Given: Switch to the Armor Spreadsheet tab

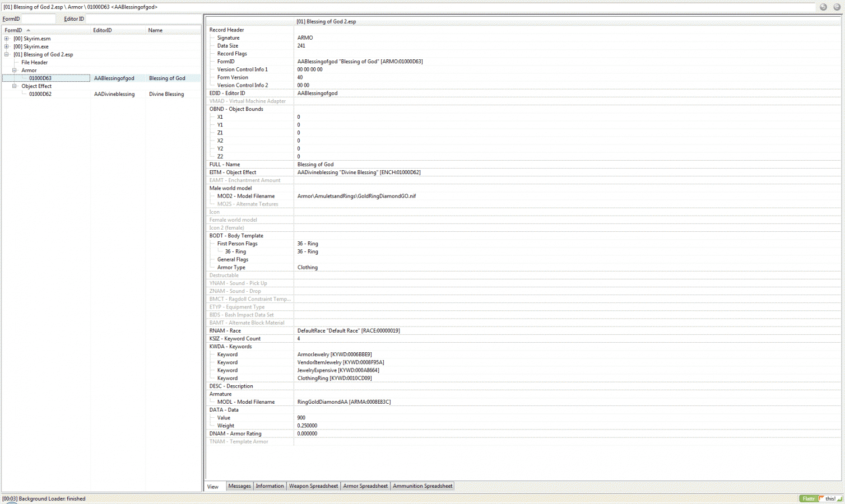Looking at the screenshot, I should click(x=365, y=486).
